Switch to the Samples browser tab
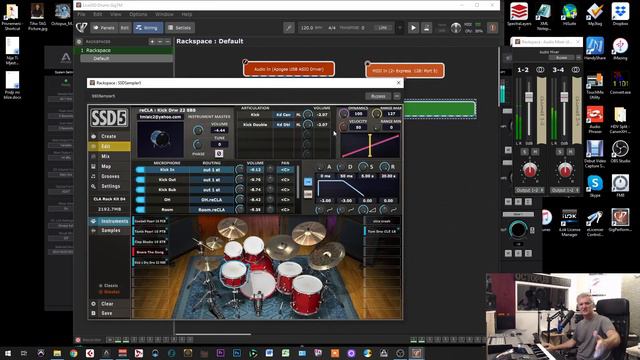Viewport: 640px width, 360px height. coord(109,231)
